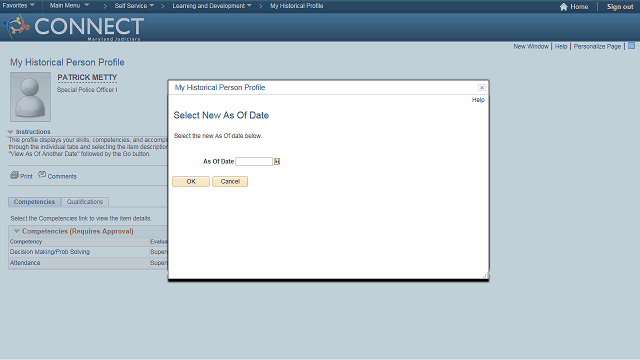
Task: Click the 'Select New As Of Date' heading
Action: [221, 116]
